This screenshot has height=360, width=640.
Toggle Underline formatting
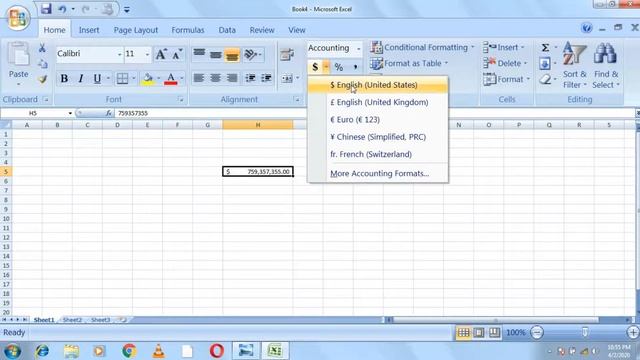click(x=97, y=78)
